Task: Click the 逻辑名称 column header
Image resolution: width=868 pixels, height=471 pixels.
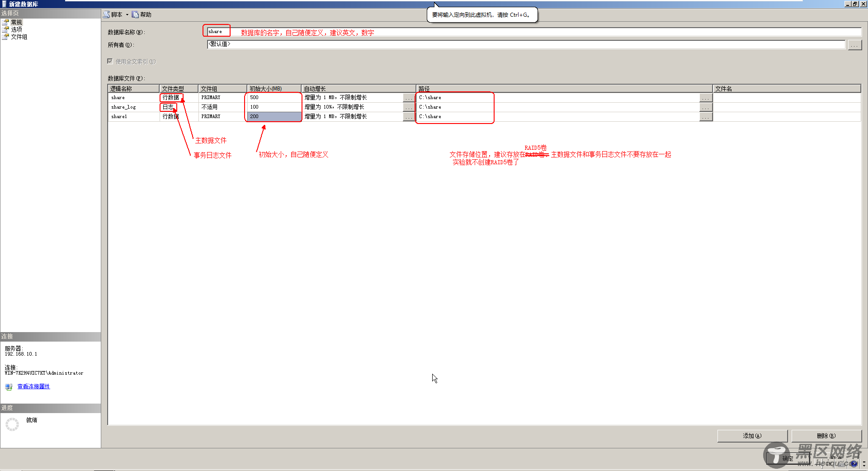Action: 134,89
